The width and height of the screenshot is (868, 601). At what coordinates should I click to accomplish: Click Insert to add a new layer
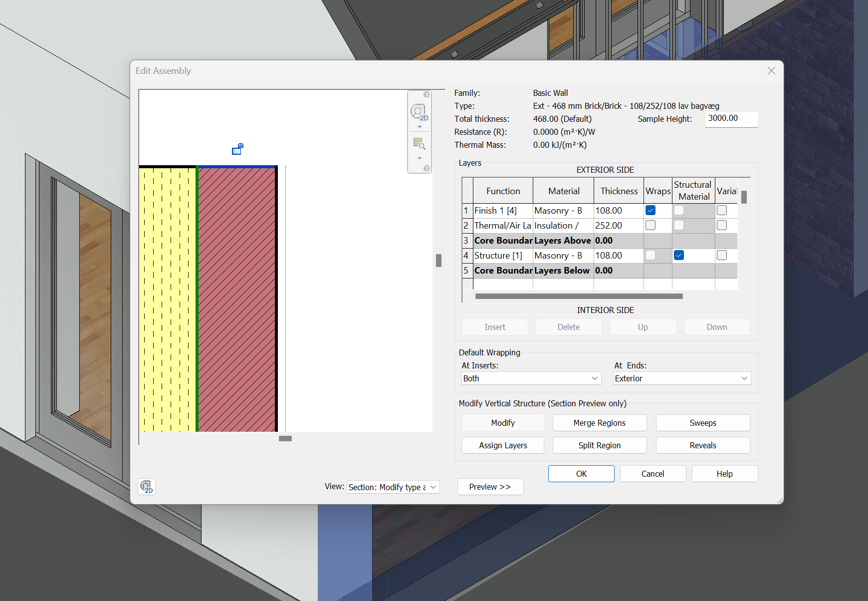[x=494, y=327]
